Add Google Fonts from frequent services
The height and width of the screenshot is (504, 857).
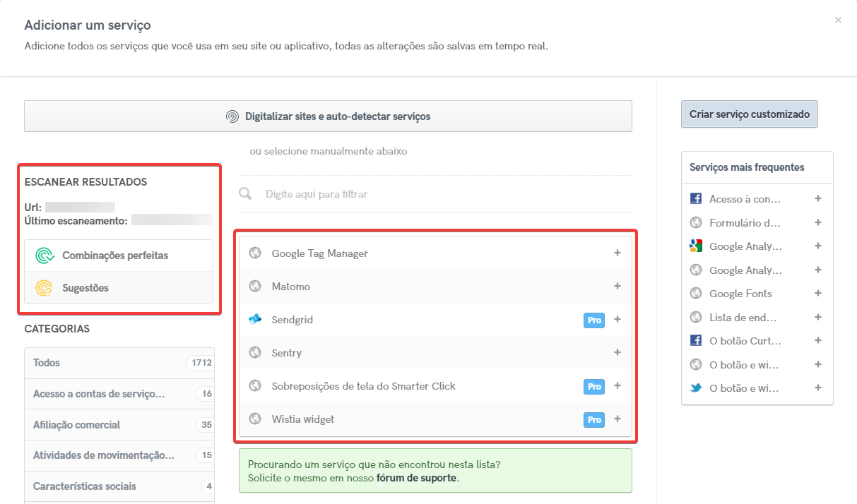(817, 293)
